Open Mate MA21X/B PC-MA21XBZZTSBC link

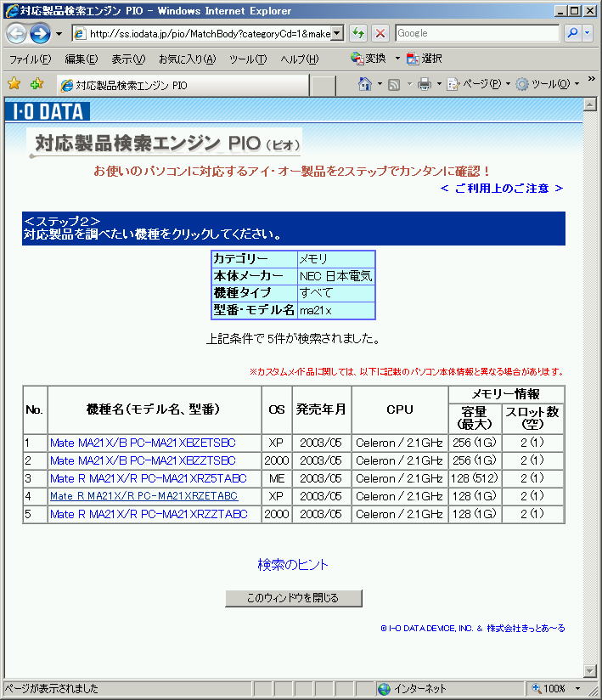coord(143,460)
